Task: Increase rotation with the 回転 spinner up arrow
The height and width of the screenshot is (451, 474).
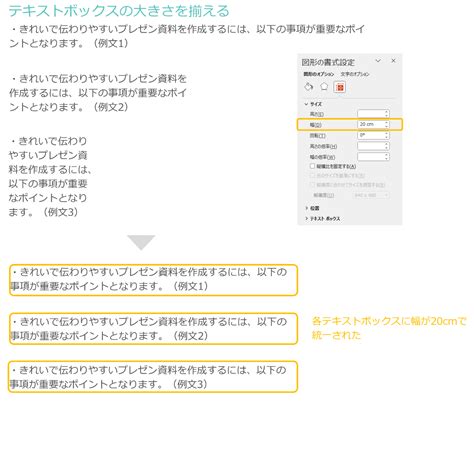Action: tap(387, 133)
